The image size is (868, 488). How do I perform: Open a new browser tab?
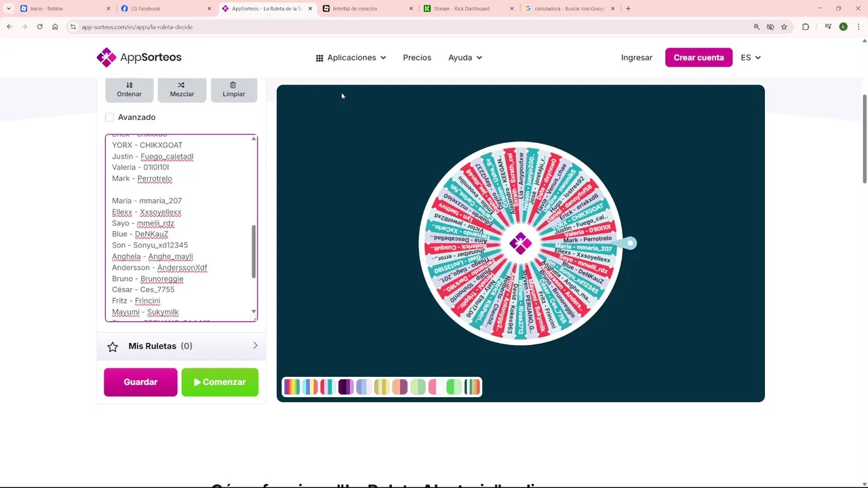(x=628, y=9)
